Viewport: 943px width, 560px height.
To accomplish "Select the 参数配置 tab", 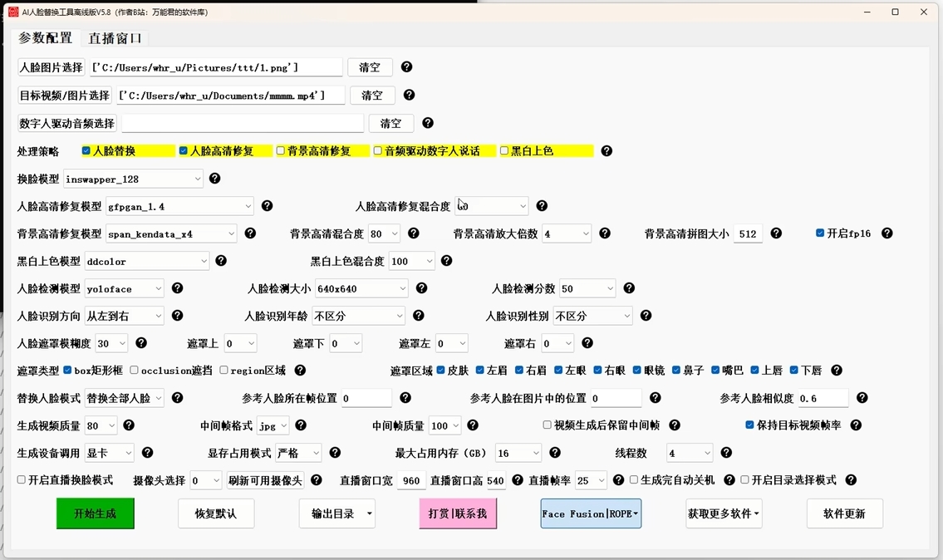I will click(x=46, y=38).
